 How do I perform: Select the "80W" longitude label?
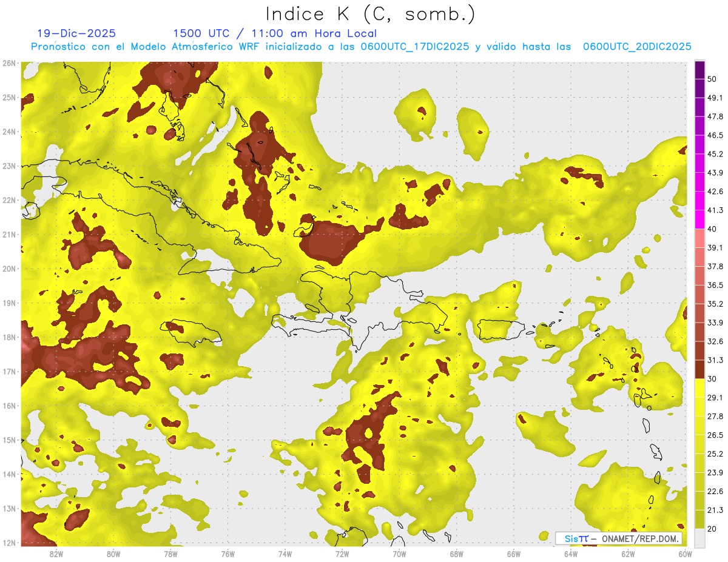coord(113,554)
